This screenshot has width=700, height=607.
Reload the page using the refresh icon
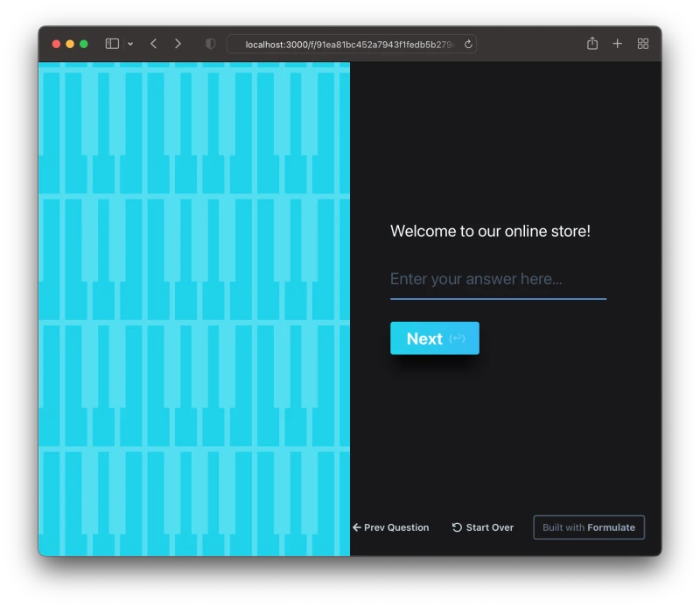pyautogui.click(x=468, y=44)
